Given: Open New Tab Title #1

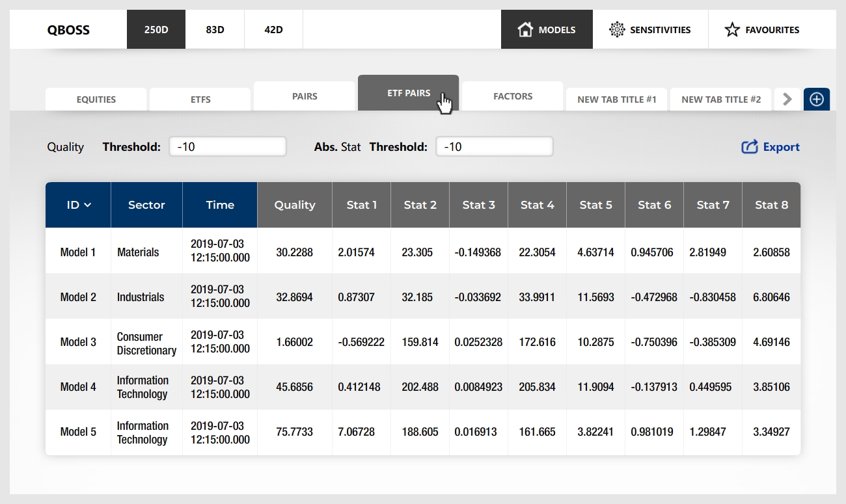Looking at the screenshot, I should (x=617, y=99).
